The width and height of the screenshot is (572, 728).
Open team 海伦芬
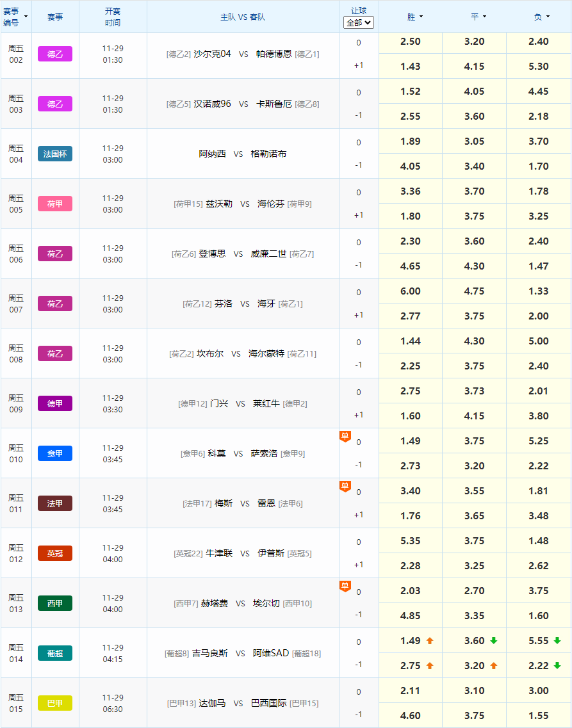tap(271, 204)
